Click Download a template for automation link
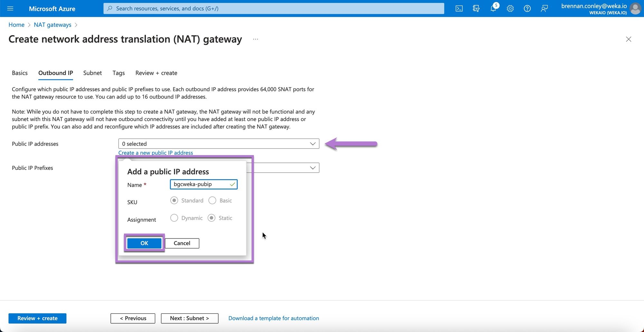The width and height of the screenshot is (644, 332). [274, 318]
